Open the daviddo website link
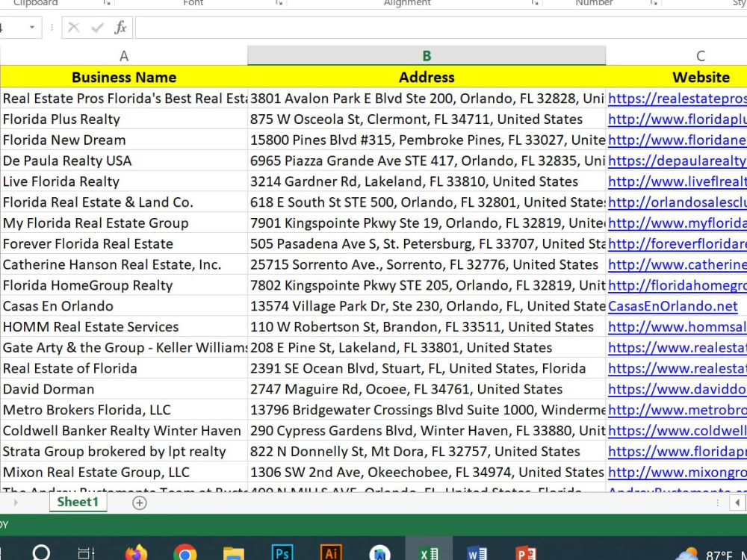This screenshot has width=747, height=560. pos(677,389)
